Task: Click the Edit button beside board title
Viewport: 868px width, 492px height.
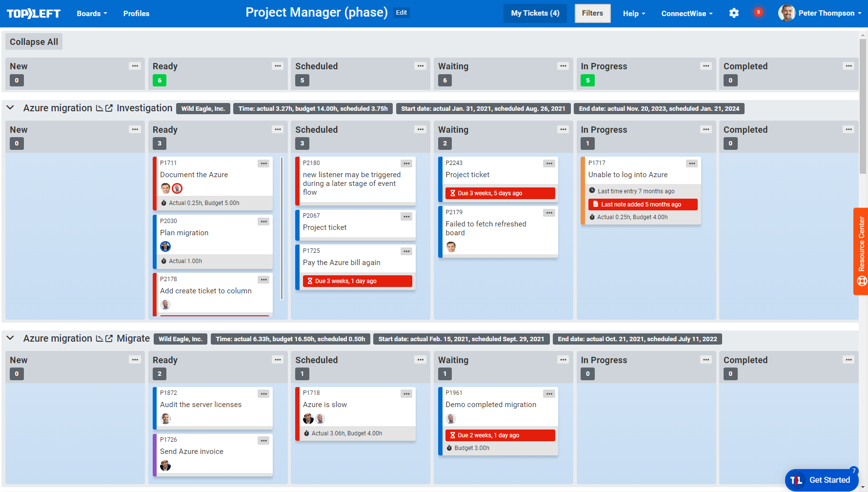Action: coord(402,13)
